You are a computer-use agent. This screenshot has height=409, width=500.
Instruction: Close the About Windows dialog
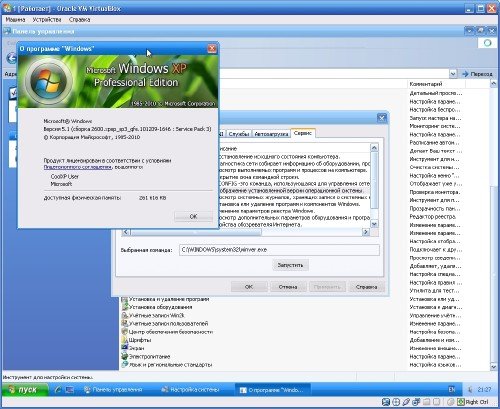(x=212, y=49)
